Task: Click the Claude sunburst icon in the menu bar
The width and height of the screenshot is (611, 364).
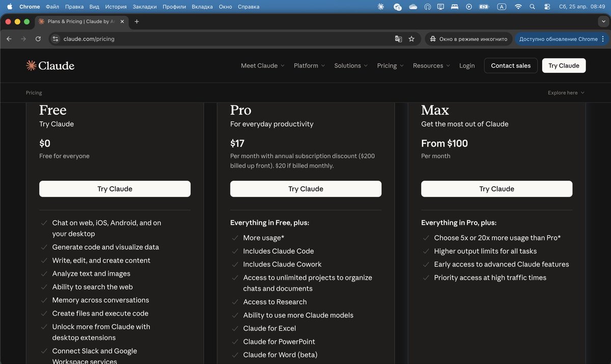Action: point(381,7)
